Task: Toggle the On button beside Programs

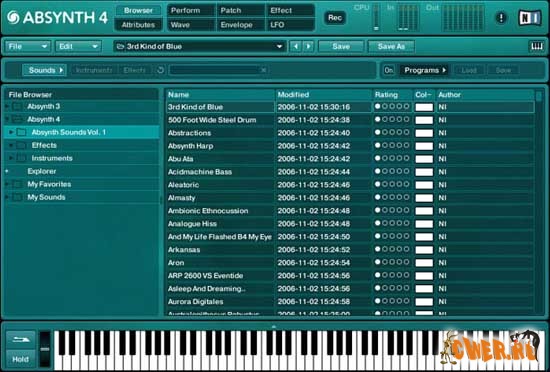Action: [x=389, y=70]
